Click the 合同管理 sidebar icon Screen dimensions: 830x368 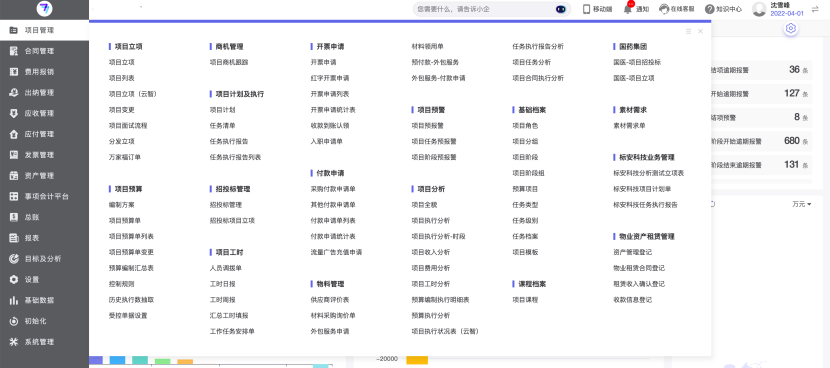(14, 51)
